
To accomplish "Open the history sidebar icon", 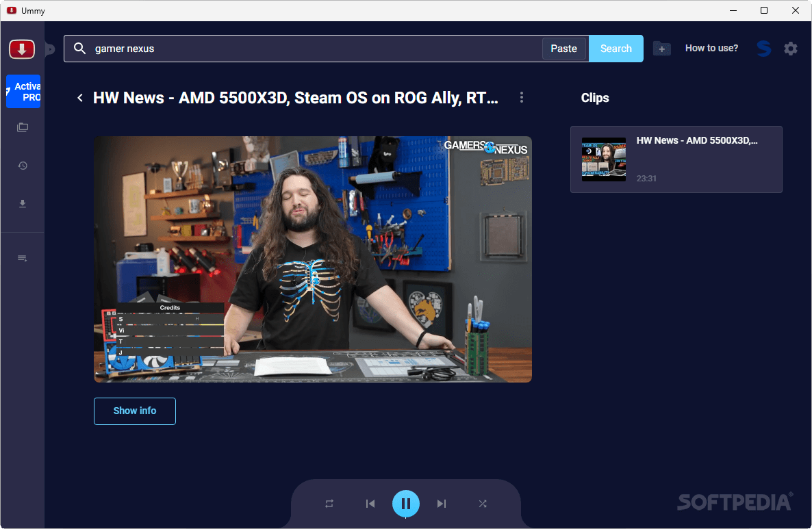I will 23,166.
